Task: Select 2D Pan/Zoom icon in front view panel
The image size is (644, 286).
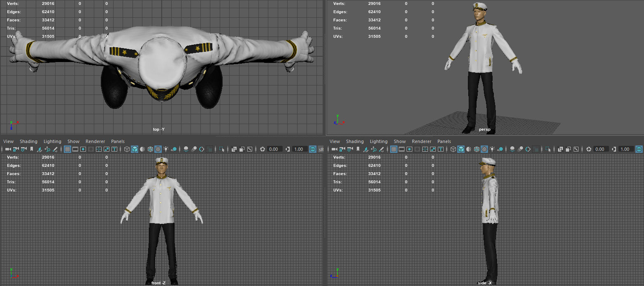Action: tap(47, 149)
